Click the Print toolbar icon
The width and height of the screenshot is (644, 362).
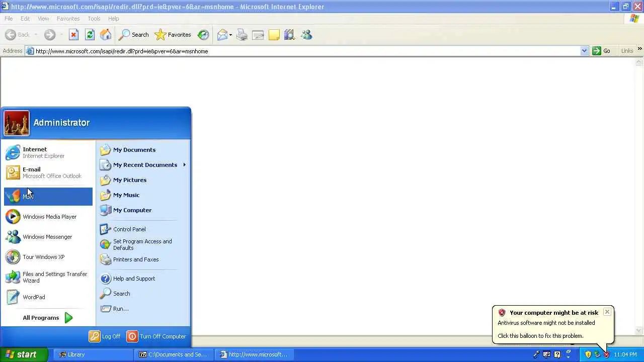(x=242, y=35)
